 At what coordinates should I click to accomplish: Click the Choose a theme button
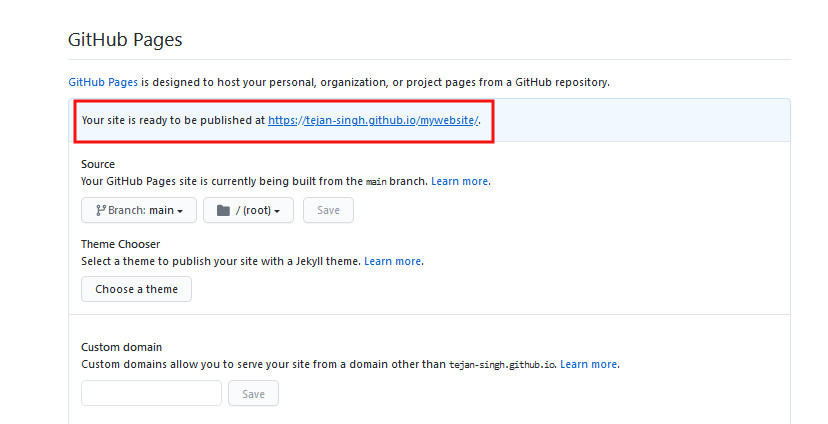[x=136, y=289]
